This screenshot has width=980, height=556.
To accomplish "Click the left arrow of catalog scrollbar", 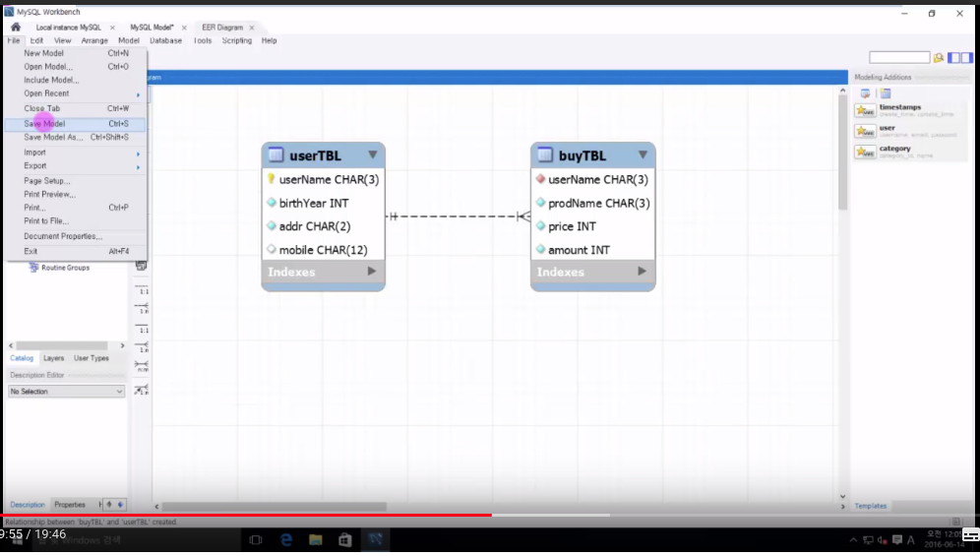I will (11, 345).
